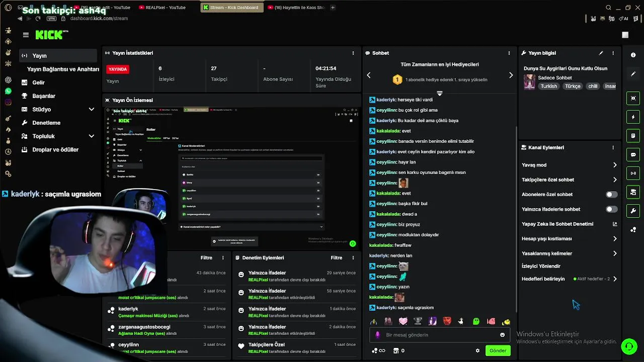
Task: Click the lightning bolt icon in the right rail
Action: click(633, 117)
